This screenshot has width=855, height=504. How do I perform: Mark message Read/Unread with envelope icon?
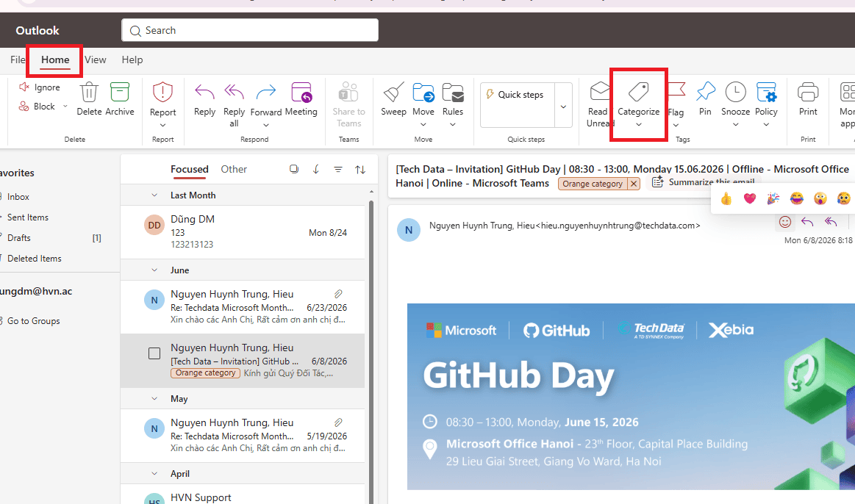[599, 91]
